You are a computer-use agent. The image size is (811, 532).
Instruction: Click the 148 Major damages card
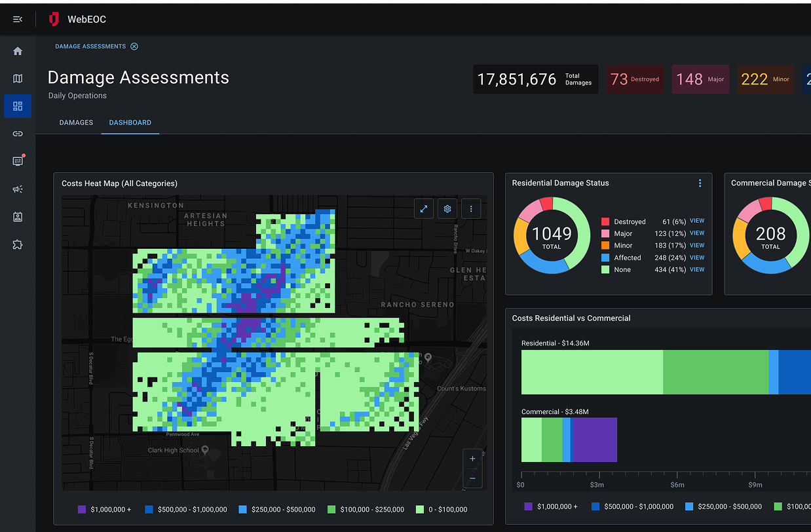click(700, 79)
